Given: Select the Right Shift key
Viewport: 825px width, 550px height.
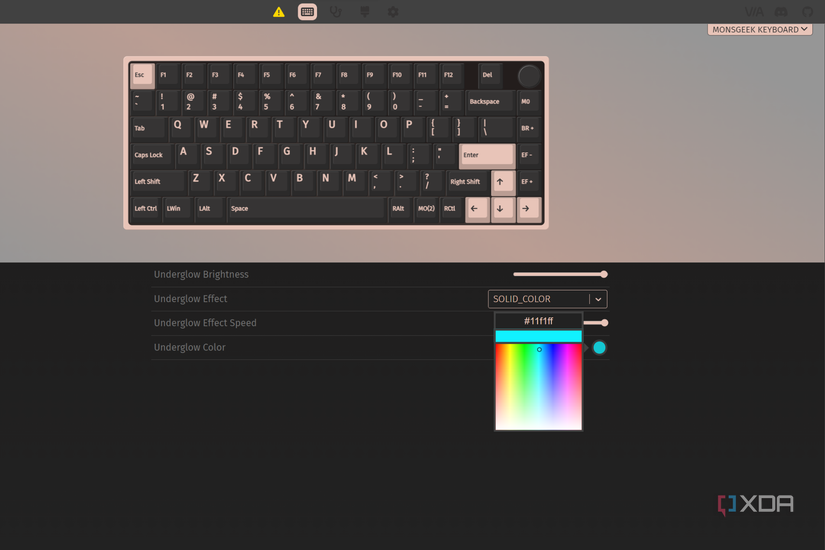Looking at the screenshot, I should [x=467, y=183].
